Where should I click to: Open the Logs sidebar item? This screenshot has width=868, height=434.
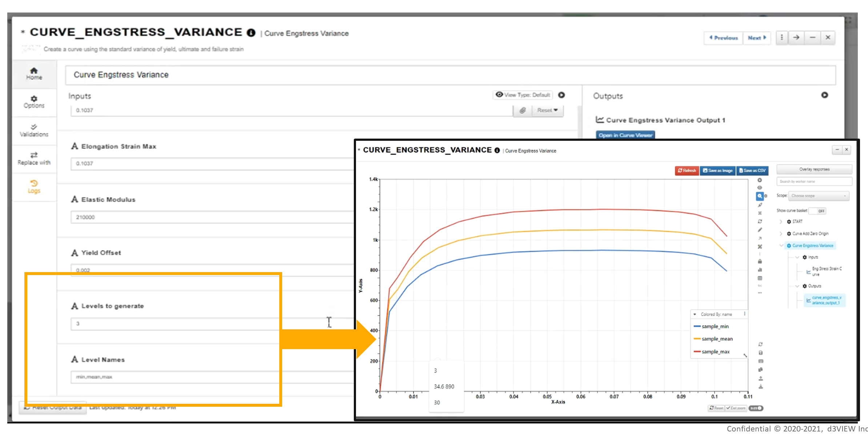pos(34,187)
